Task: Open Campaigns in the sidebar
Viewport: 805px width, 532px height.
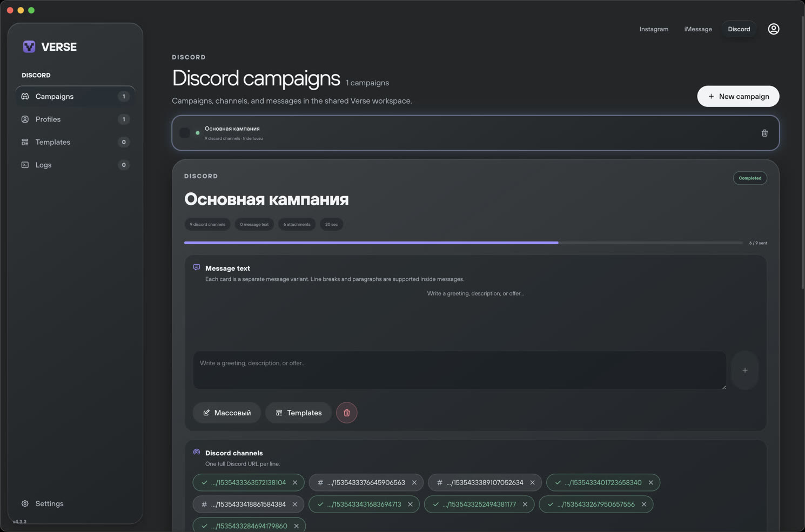Action: click(75, 97)
